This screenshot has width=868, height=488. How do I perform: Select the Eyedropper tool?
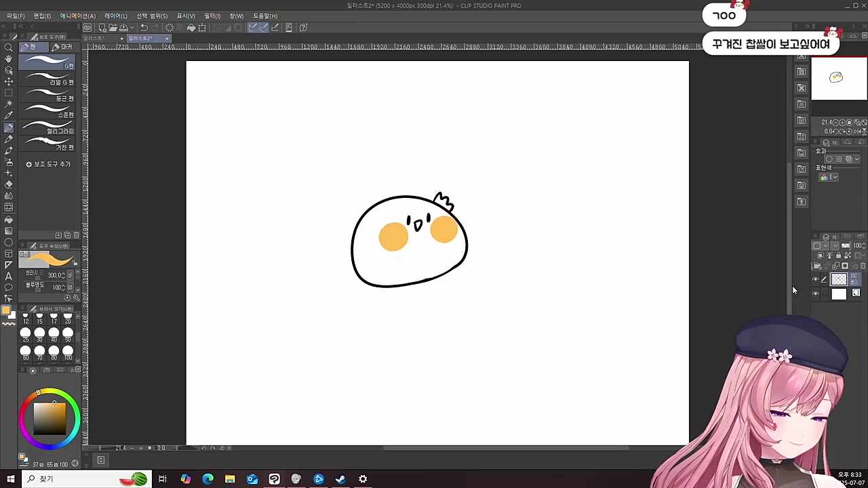coord(9,116)
